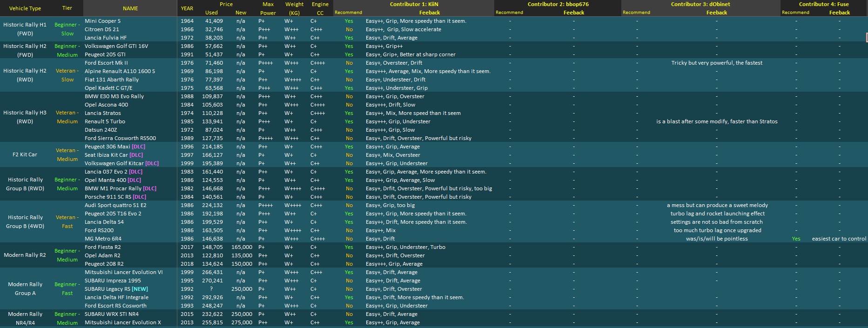
Task: Select Contributor 3: dObinet header
Action: [x=700, y=4]
